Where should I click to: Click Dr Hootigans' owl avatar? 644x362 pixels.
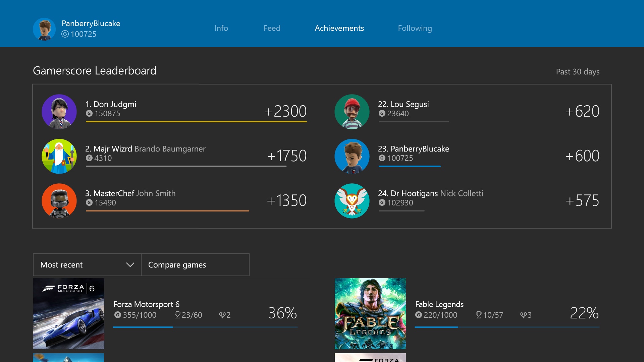coord(352,201)
